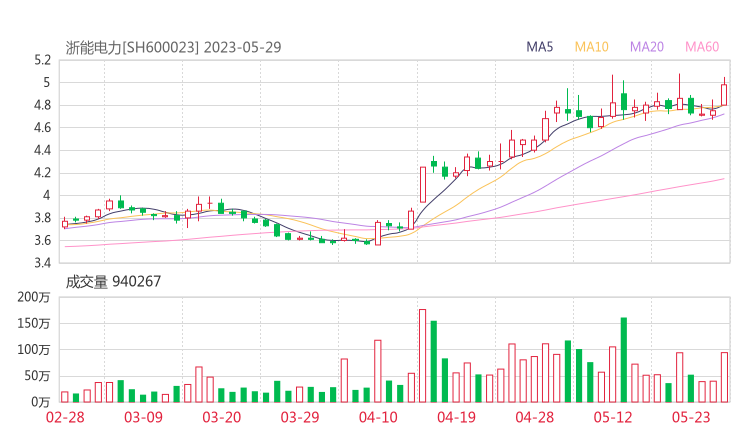Click the 200万 volume axis label
Viewport: 740px width, 440px height.
point(34,297)
